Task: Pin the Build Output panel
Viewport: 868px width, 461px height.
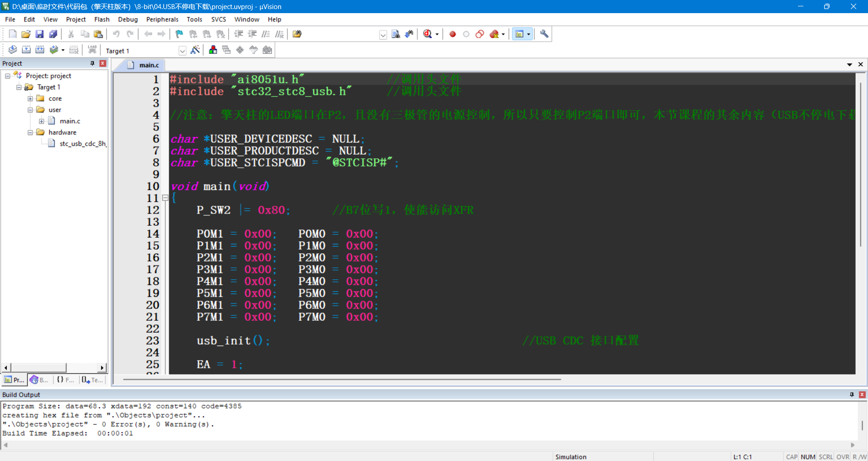Action: pyautogui.click(x=852, y=394)
